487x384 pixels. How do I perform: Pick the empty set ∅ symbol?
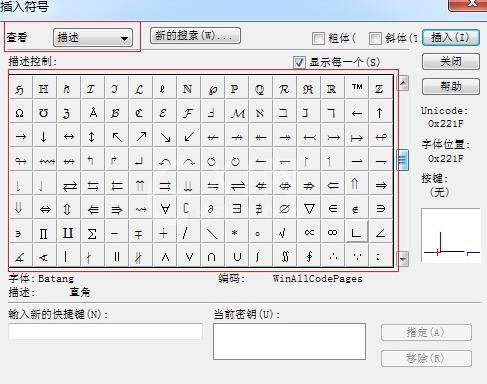(284, 209)
